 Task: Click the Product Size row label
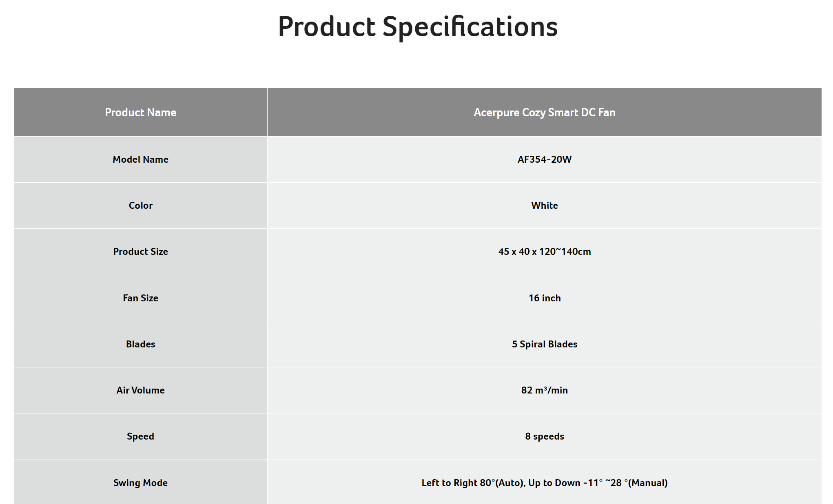click(140, 252)
